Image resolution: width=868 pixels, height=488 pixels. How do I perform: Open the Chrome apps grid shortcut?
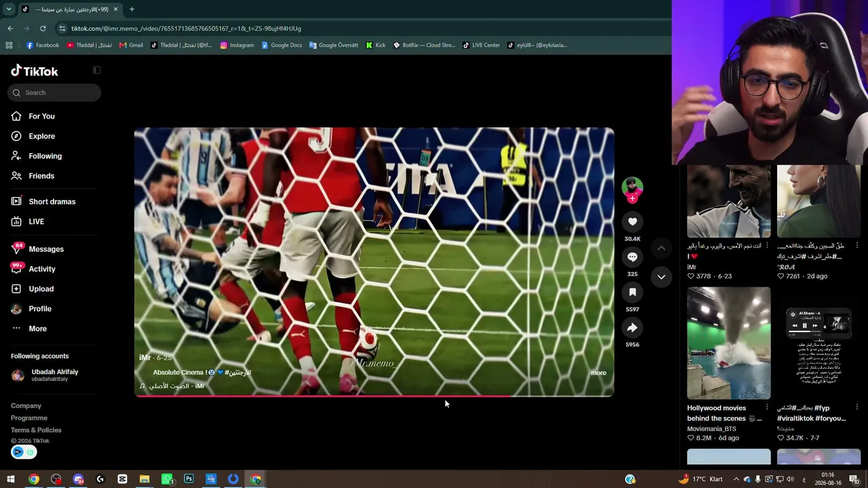[9, 45]
